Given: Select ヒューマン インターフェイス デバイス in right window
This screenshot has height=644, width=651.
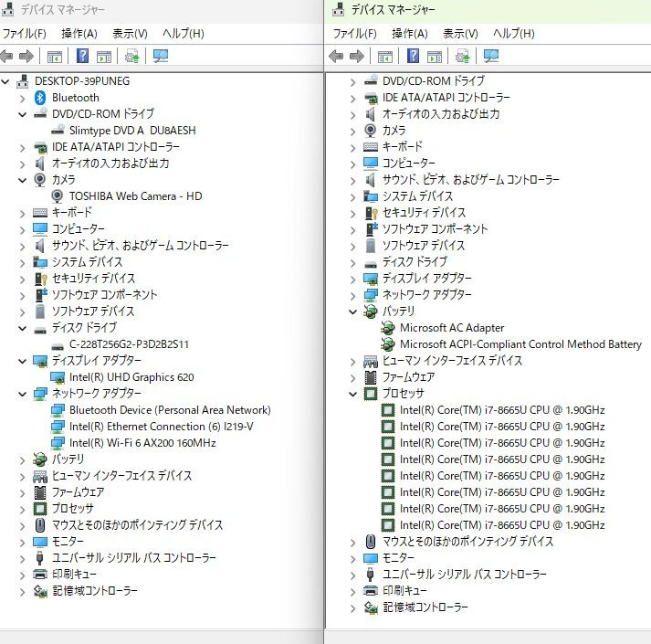Looking at the screenshot, I should (452, 361).
